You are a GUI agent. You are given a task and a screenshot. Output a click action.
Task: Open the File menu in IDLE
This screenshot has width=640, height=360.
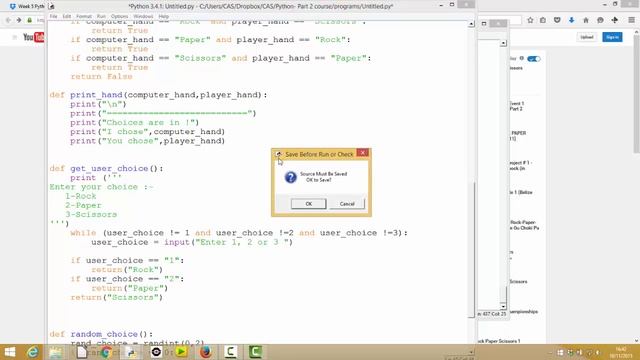(53, 16)
